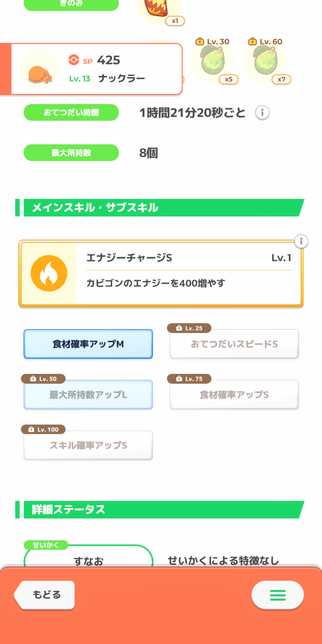322x644 pixels.
Task: Open the green hamburger menu button
Action: pyautogui.click(x=278, y=595)
